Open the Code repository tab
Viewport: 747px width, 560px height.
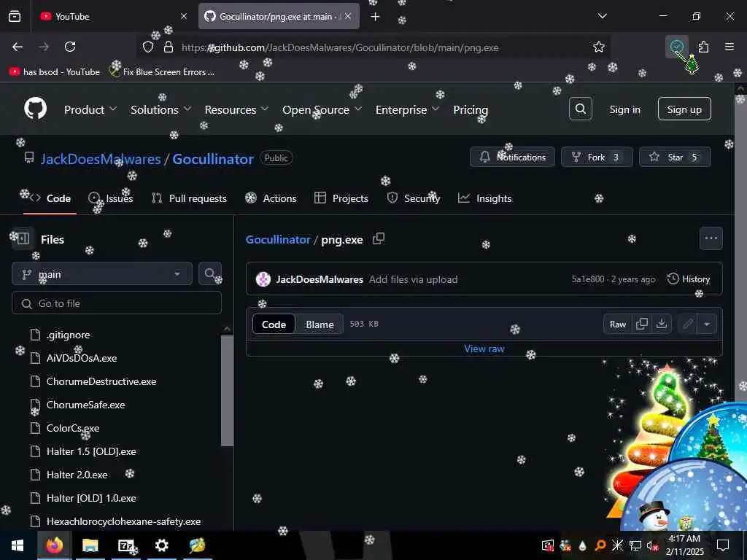click(50, 198)
